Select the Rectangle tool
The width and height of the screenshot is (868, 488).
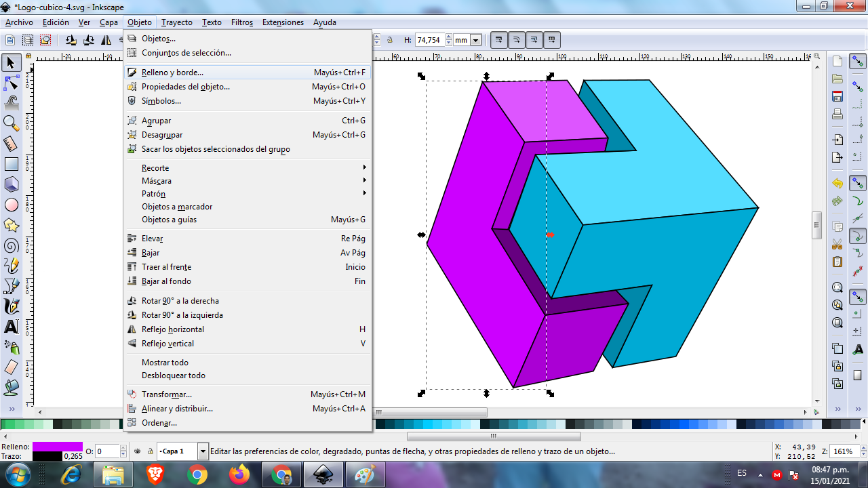[x=11, y=164]
